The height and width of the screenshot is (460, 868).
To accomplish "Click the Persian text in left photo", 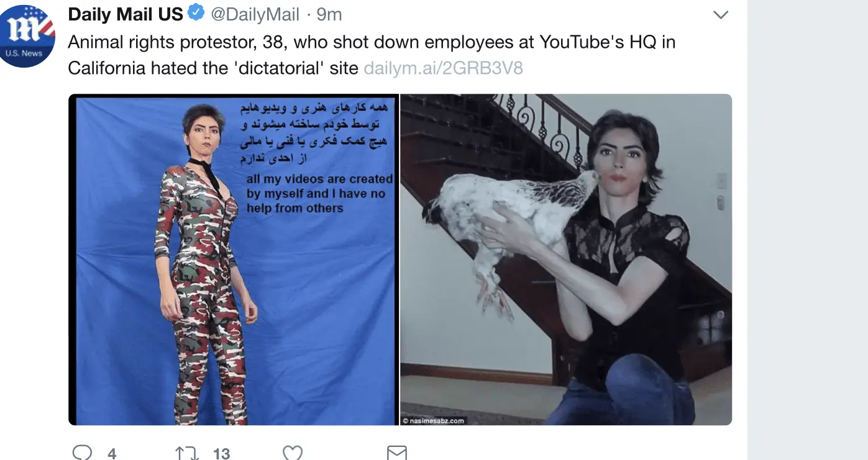I will (314, 133).
